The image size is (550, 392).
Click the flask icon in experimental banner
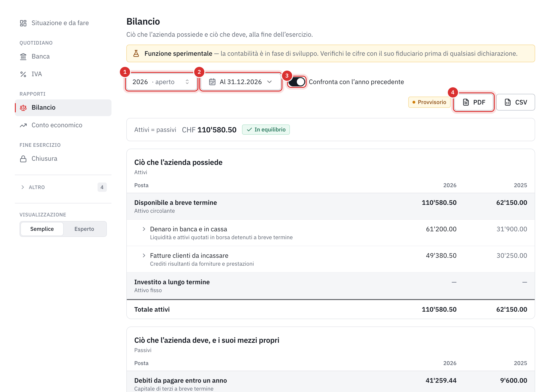click(x=136, y=53)
